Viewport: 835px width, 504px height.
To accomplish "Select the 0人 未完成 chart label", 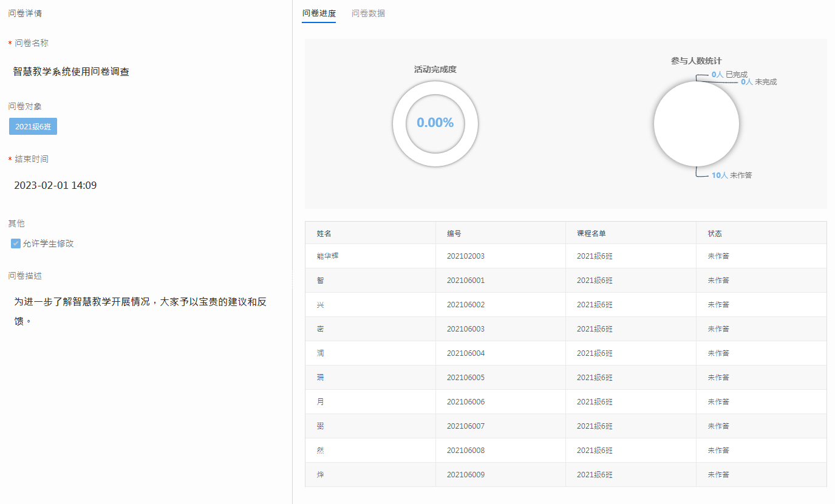I will pos(758,82).
